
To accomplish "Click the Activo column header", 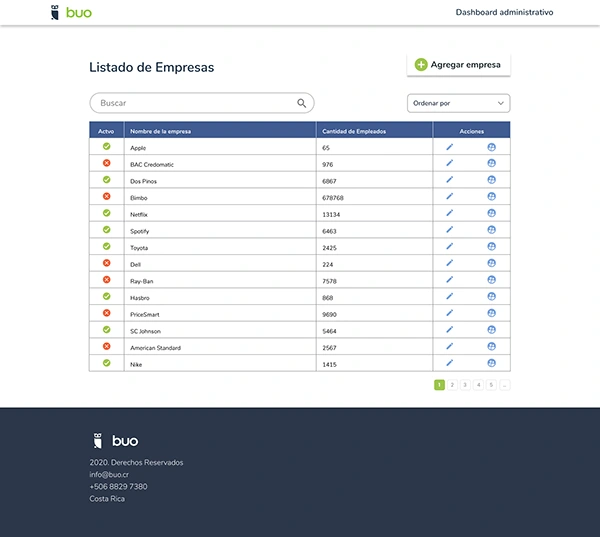I will coord(106,131).
